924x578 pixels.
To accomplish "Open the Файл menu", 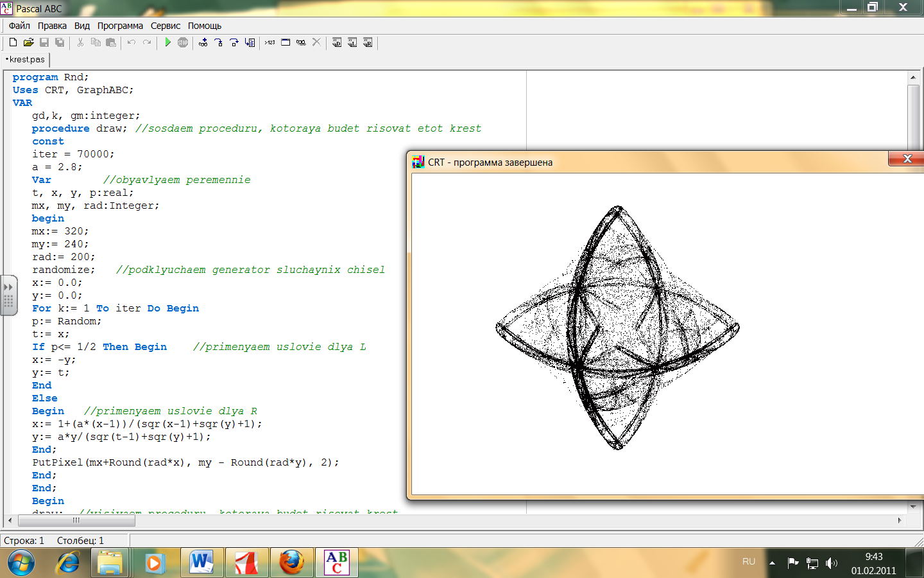I will [19, 26].
